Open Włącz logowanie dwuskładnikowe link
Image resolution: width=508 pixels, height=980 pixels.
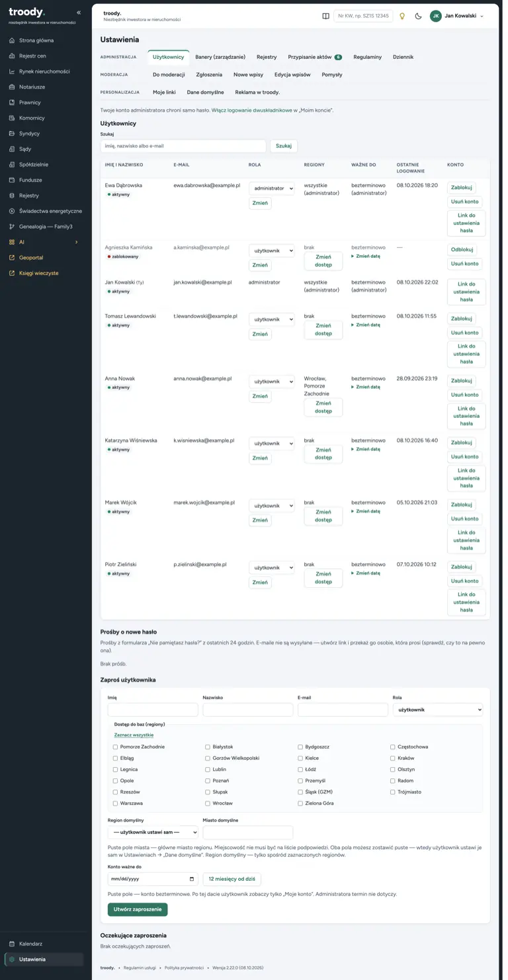point(253,110)
